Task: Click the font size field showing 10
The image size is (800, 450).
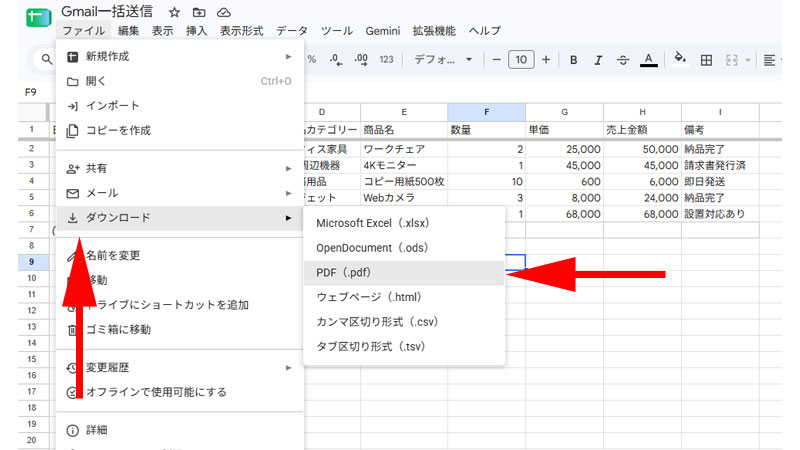Action: coord(521,60)
